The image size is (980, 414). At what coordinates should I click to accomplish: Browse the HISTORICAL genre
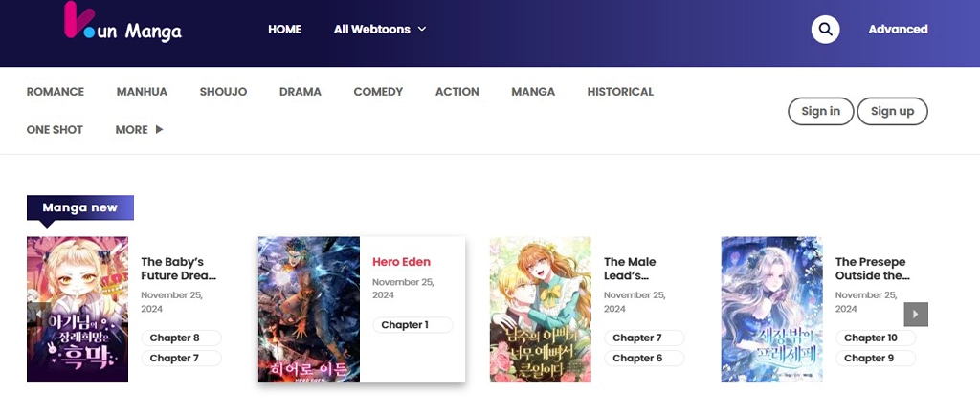[620, 92]
